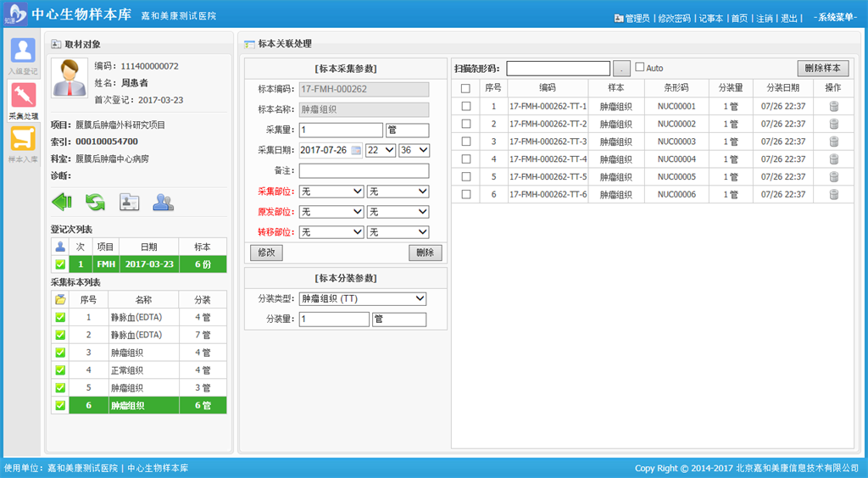Enable the Auto checkbox
Viewport: 868px width, 478px height.
tap(640, 68)
